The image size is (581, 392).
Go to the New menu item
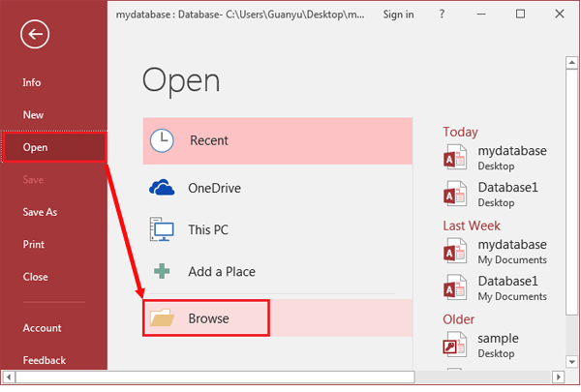[x=33, y=115]
